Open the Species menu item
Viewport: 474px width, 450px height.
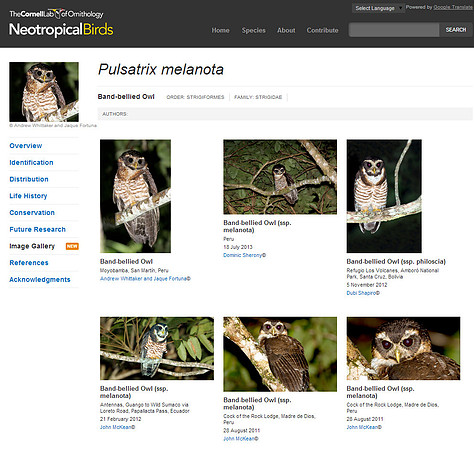click(x=254, y=30)
